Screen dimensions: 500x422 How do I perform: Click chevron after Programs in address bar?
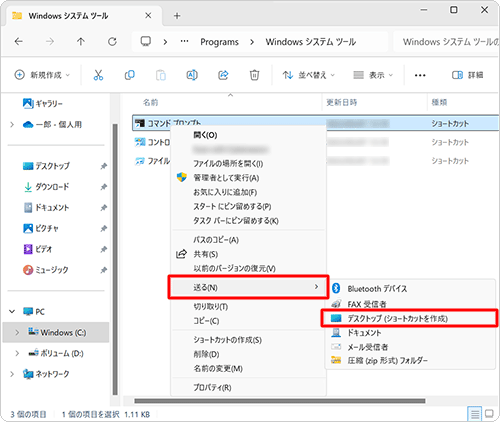(x=252, y=42)
